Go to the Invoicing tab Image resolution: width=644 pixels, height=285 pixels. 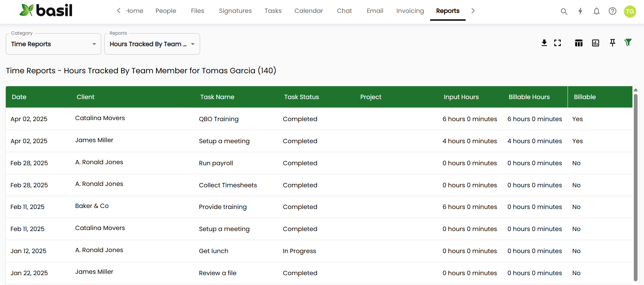(x=410, y=11)
